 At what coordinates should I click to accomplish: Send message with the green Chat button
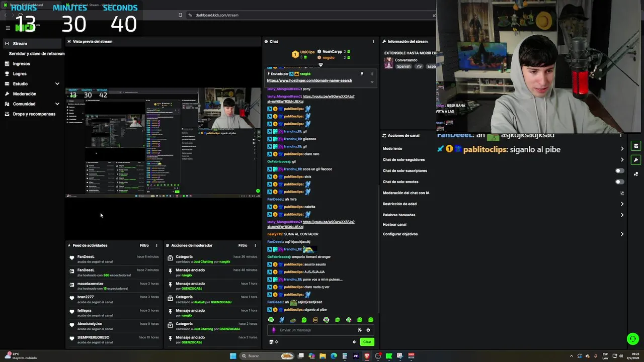pos(367,342)
